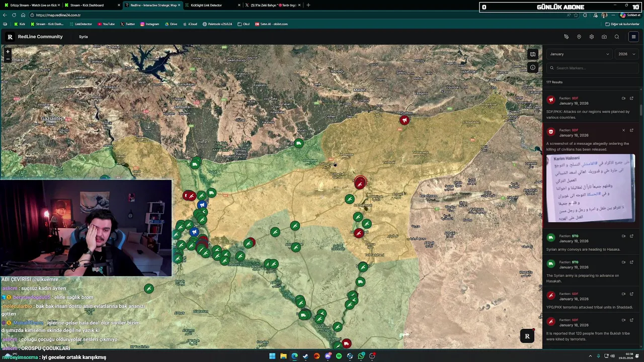
Task: Open the Kick bookmark
Action: coord(19,24)
